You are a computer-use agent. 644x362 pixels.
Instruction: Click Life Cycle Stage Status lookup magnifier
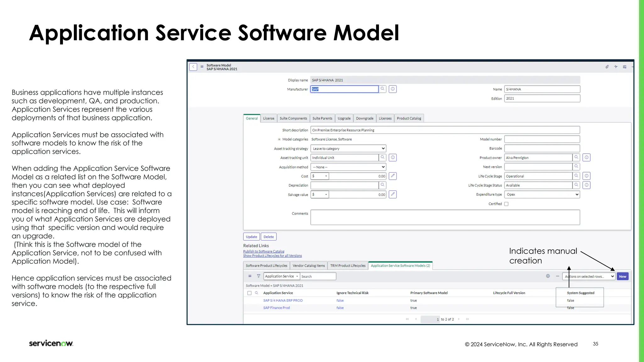576,185
